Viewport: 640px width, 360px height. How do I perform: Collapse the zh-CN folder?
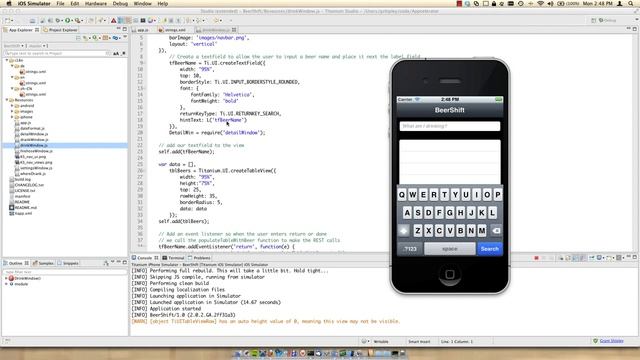[x=12, y=89]
